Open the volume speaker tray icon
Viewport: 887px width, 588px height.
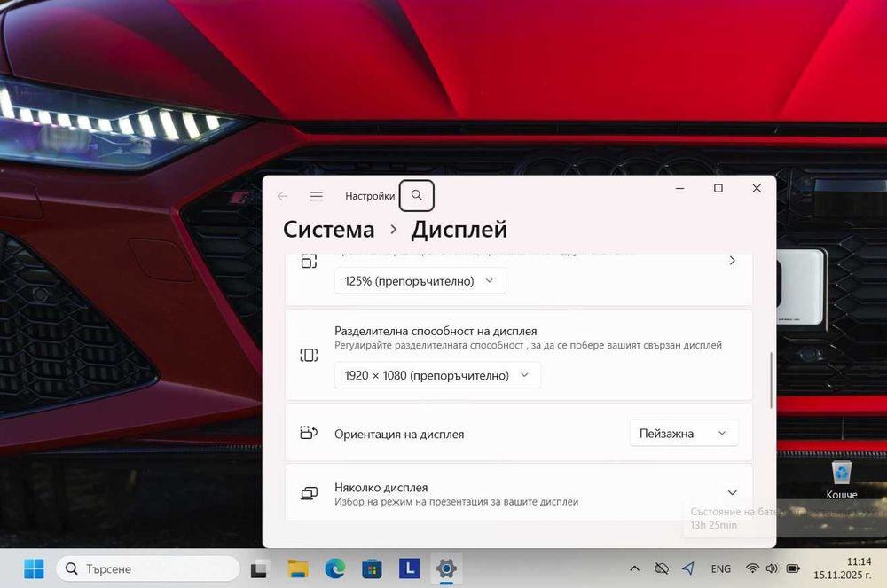pos(772,568)
